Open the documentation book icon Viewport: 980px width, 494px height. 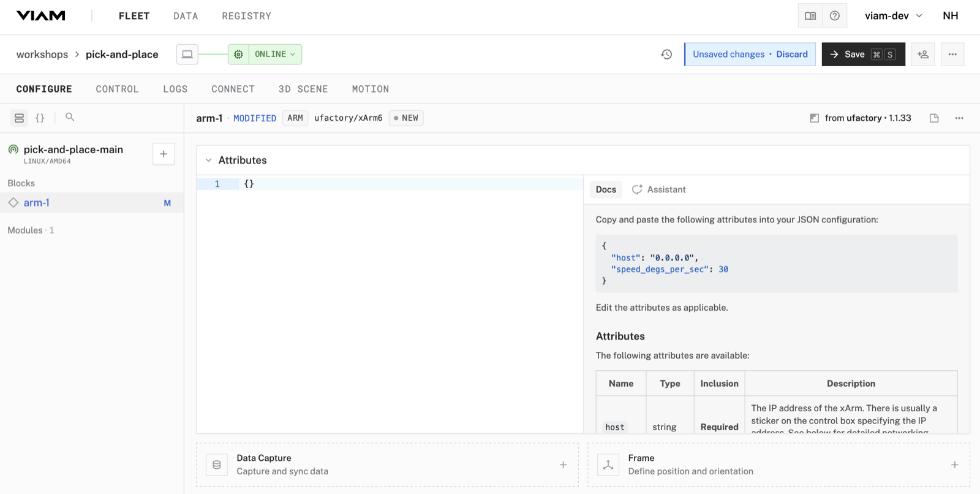point(810,16)
